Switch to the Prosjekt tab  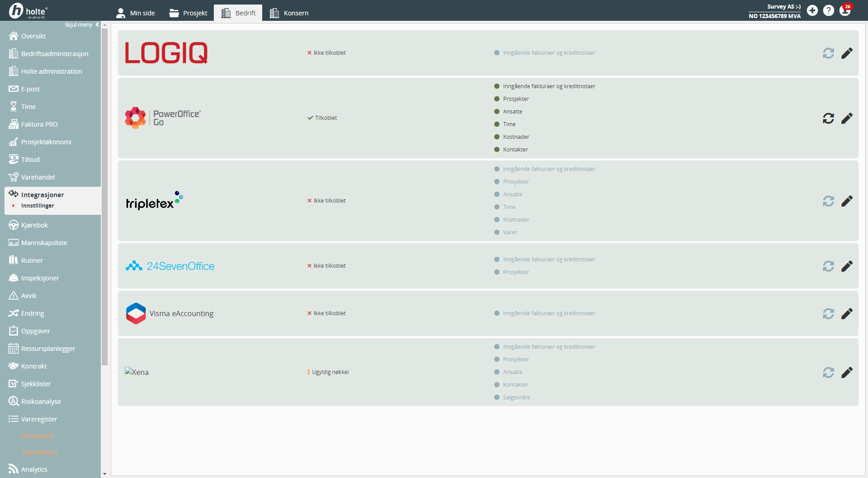(x=189, y=13)
